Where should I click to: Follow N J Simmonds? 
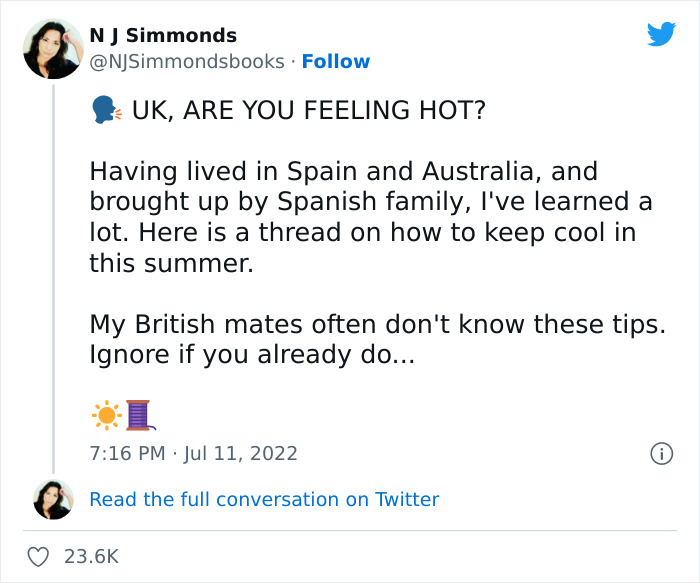click(336, 61)
